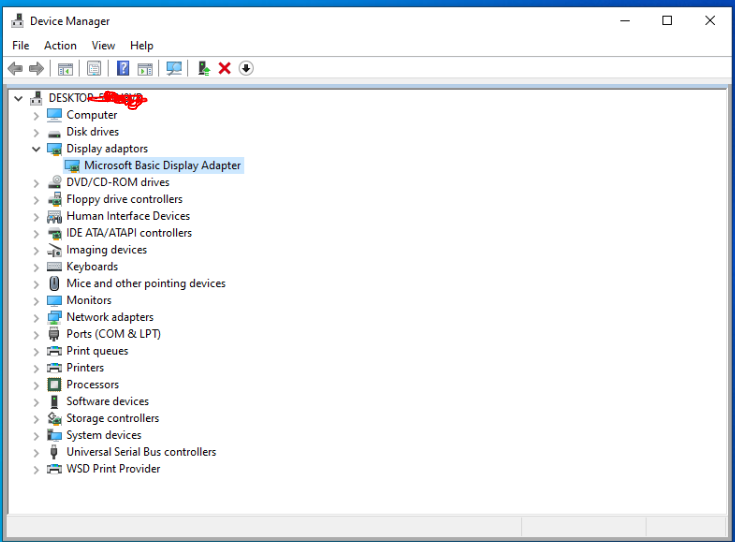
Task: Select the WSD Print Provider label
Action: point(113,469)
